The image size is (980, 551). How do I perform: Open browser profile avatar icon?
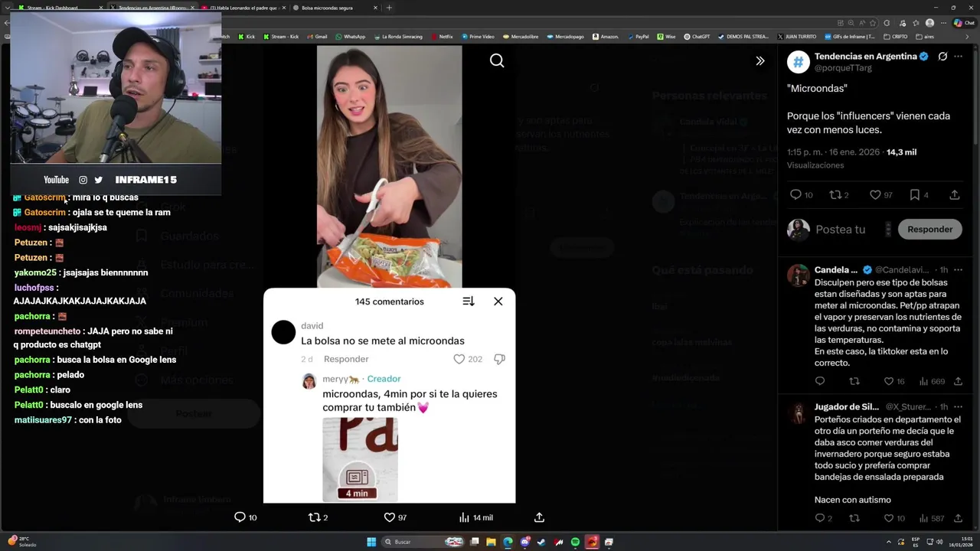coord(929,23)
